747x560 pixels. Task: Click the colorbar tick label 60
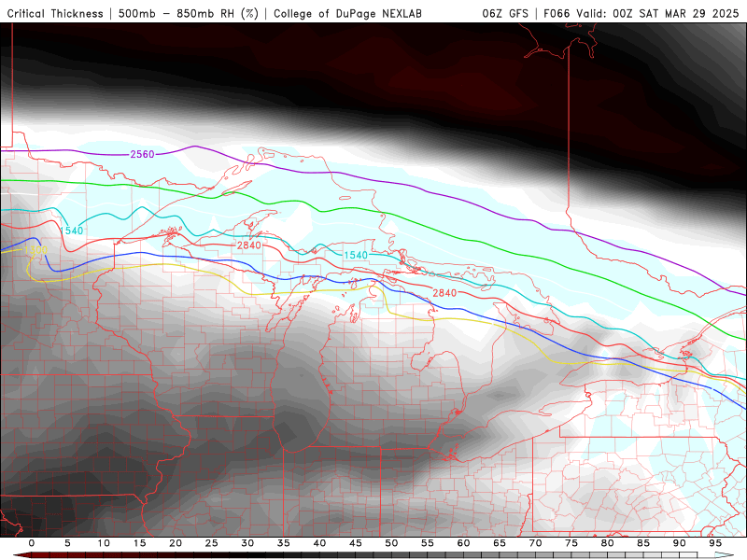pos(463,543)
